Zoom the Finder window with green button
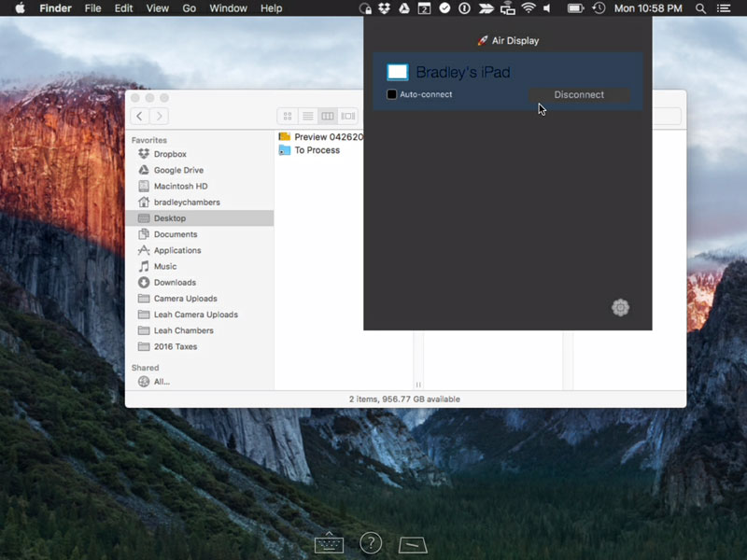Image resolution: width=747 pixels, height=560 pixels. pyautogui.click(x=164, y=98)
